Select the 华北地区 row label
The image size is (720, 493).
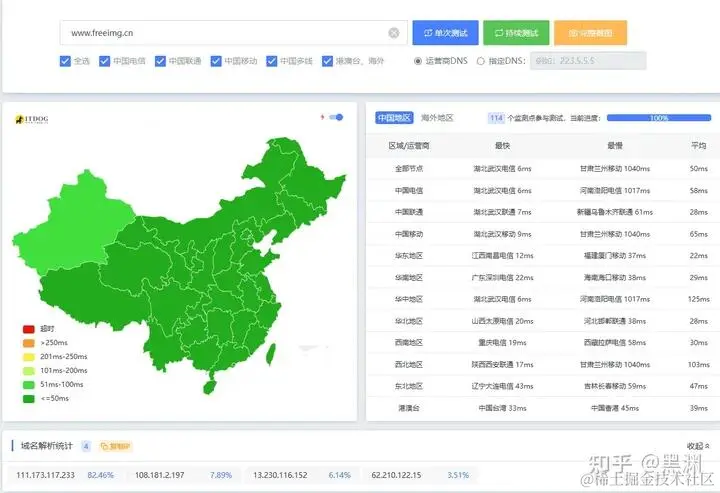pyautogui.click(x=409, y=321)
